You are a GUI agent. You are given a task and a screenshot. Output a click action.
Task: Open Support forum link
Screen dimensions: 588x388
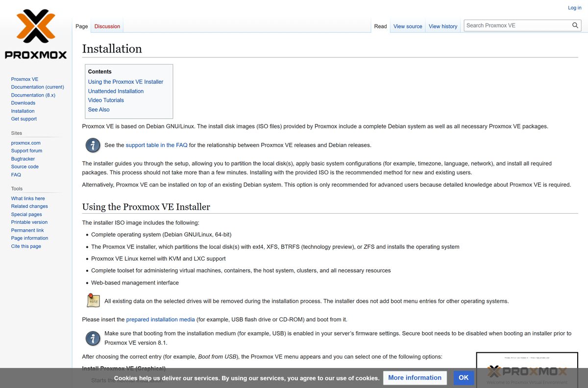coord(26,151)
